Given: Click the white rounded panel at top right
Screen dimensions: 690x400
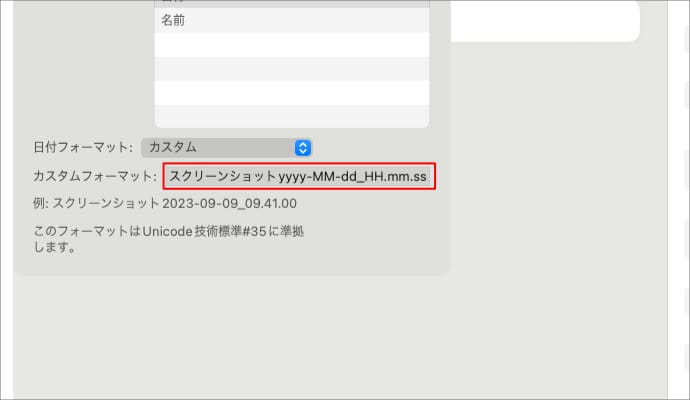Looking at the screenshot, I should [x=545, y=20].
